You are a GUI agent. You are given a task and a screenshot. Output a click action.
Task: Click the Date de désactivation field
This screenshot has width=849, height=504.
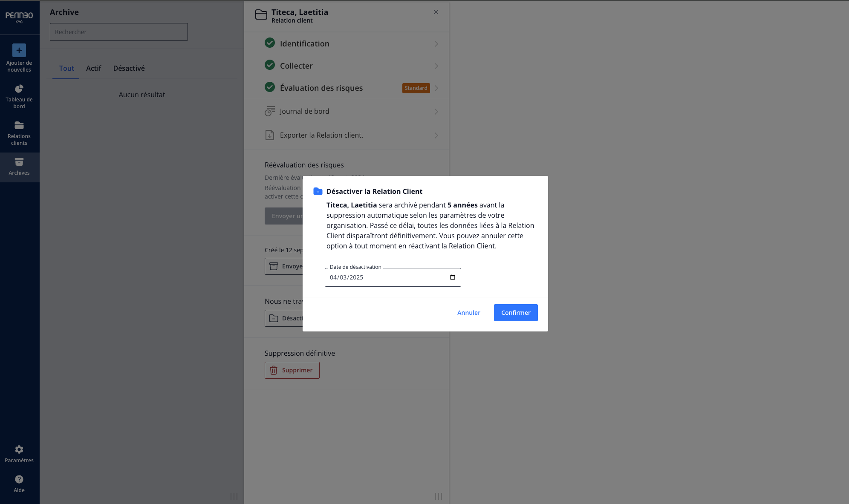click(393, 277)
